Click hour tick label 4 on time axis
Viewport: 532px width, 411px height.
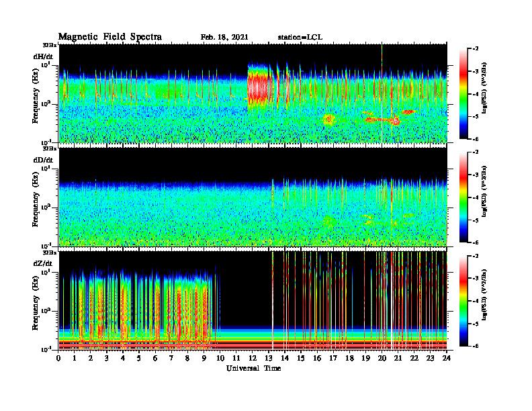pyautogui.click(x=123, y=358)
